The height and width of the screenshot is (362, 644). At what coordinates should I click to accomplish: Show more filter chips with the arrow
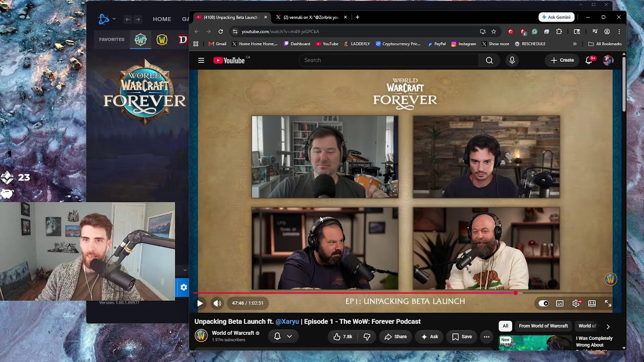click(x=608, y=326)
